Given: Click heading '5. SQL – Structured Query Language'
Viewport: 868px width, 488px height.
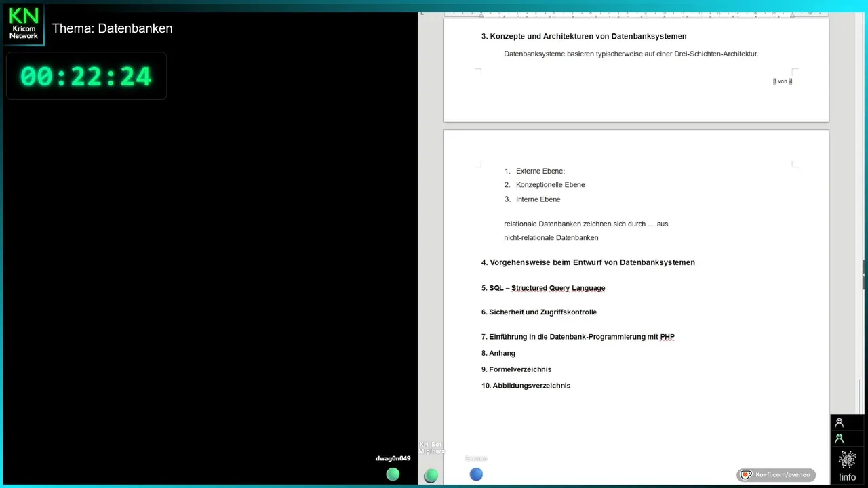Looking at the screenshot, I should (x=543, y=288).
